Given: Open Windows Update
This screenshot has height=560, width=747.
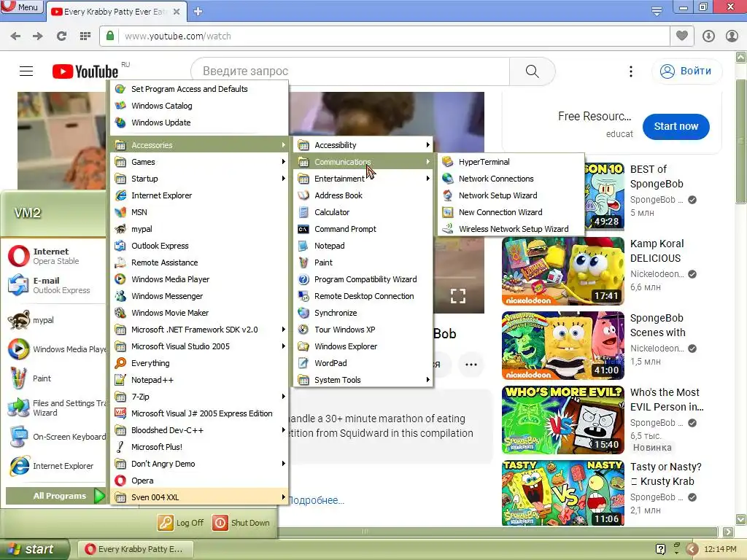Looking at the screenshot, I should (x=200, y=122).
